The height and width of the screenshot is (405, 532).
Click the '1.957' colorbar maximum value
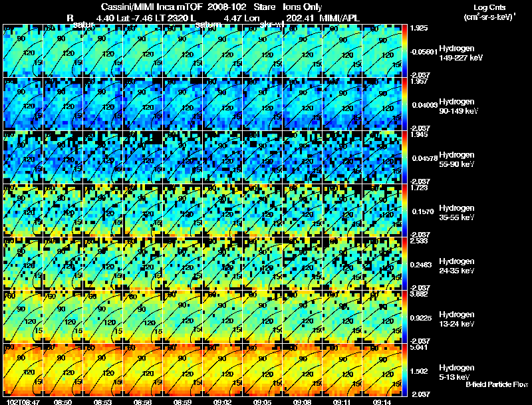click(419, 81)
